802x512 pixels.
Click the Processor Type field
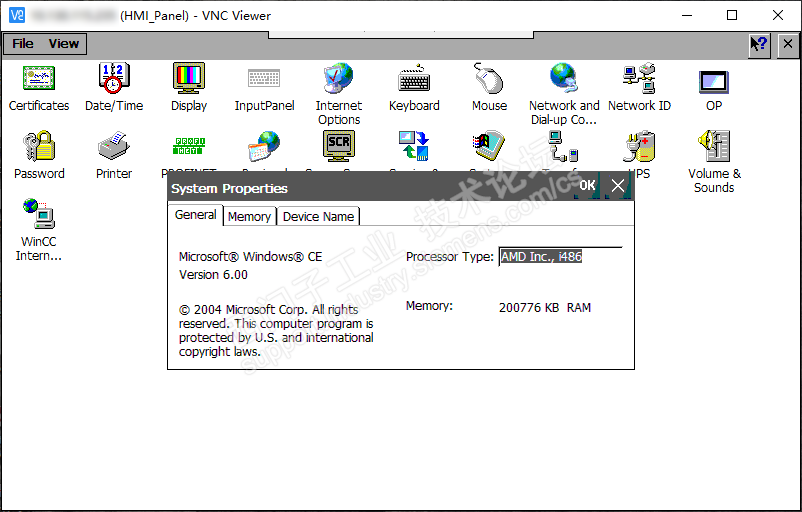(x=560, y=256)
